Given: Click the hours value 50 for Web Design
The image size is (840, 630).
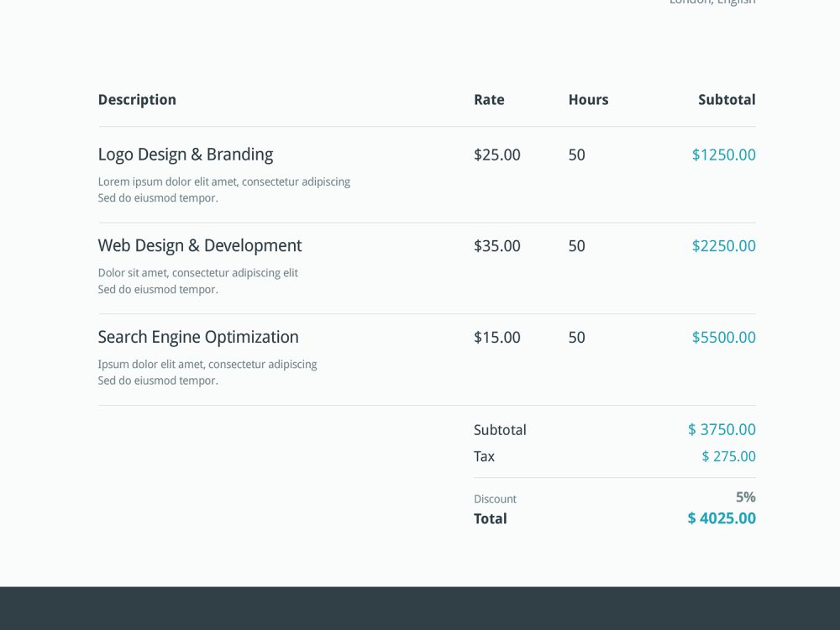Looking at the screenshot, I should (577, 246).
